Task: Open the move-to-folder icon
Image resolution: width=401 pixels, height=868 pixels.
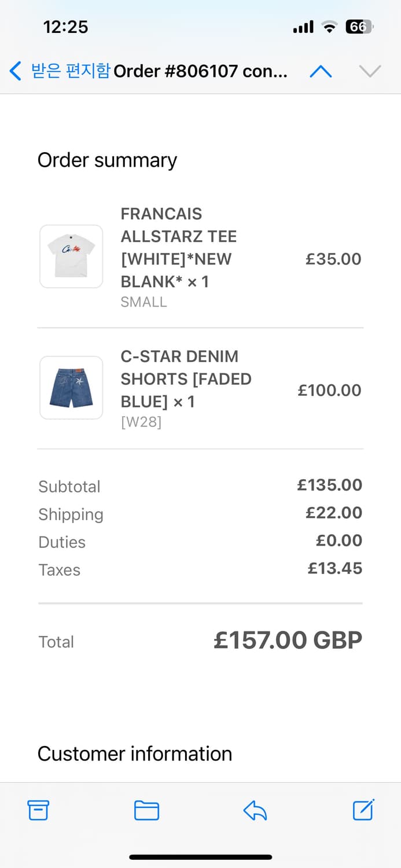Action: (146, 810)
